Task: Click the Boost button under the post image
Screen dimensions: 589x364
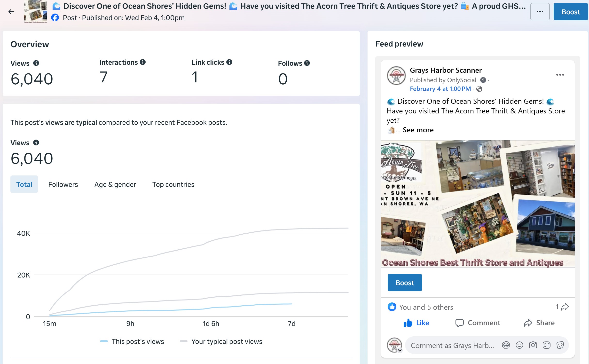Action: 405,283
